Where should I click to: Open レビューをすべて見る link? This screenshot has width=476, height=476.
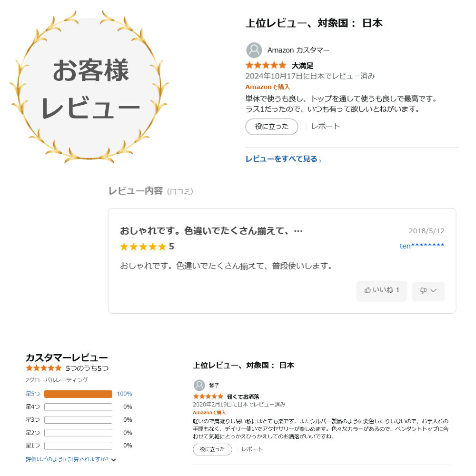(x=283, y=159)
